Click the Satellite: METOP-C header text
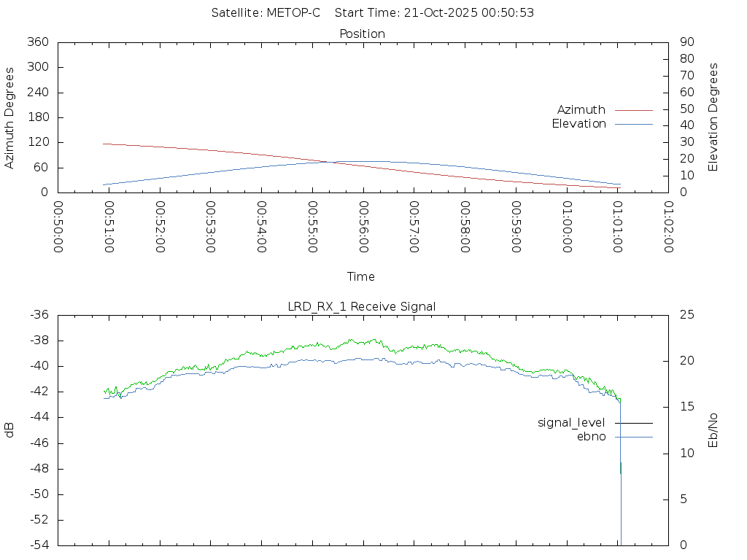Viewport: 747px width, 560px height. 266,13
